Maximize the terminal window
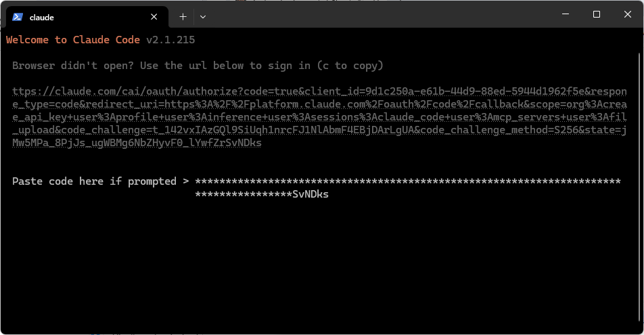 coord(597,14)
